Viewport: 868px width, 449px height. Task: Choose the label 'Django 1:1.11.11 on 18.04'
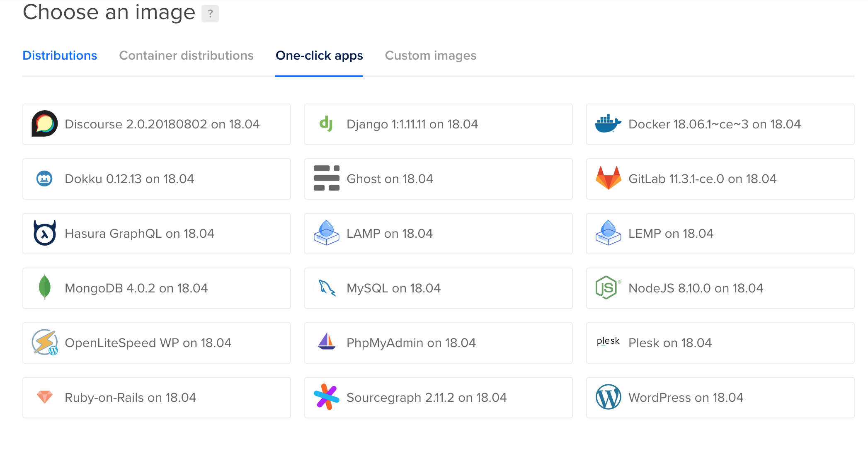[x=412, y=124]
